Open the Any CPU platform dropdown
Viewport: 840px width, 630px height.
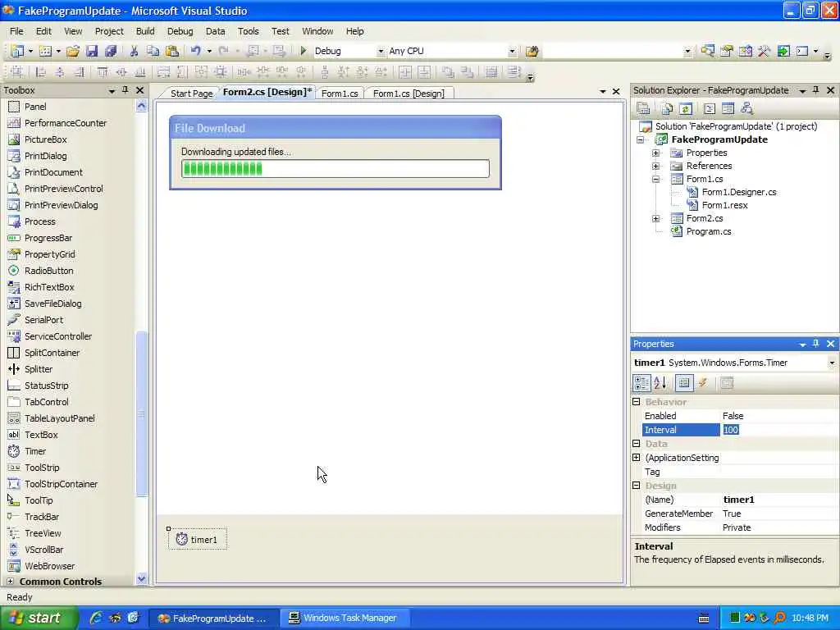pyautogui.click(x=512, y=51)
